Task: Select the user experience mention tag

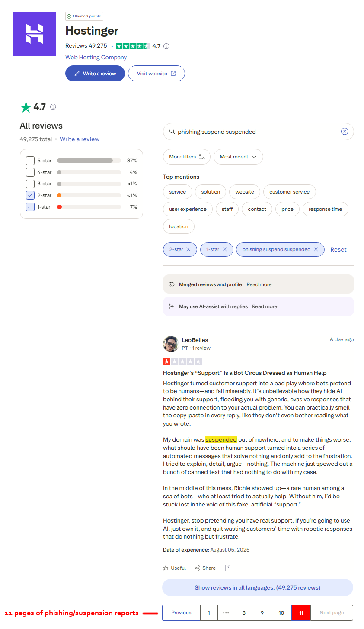Action: (x=188, y=209)
